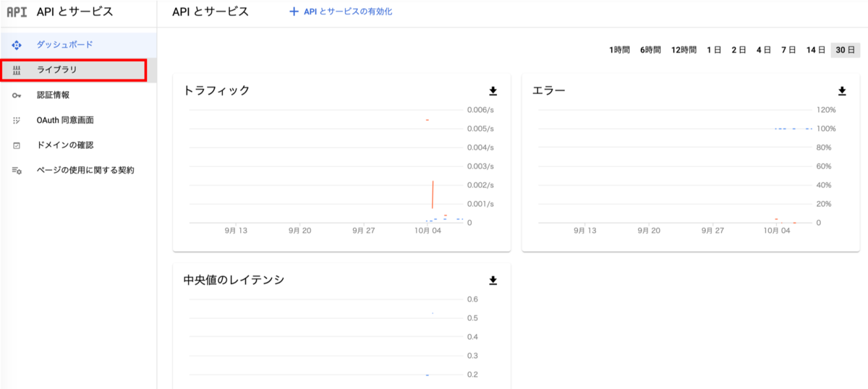The width and height of the screenshot is (868, 389).
Task: Open ダッシュボード in the sidebar
Action: pos(78,45)
